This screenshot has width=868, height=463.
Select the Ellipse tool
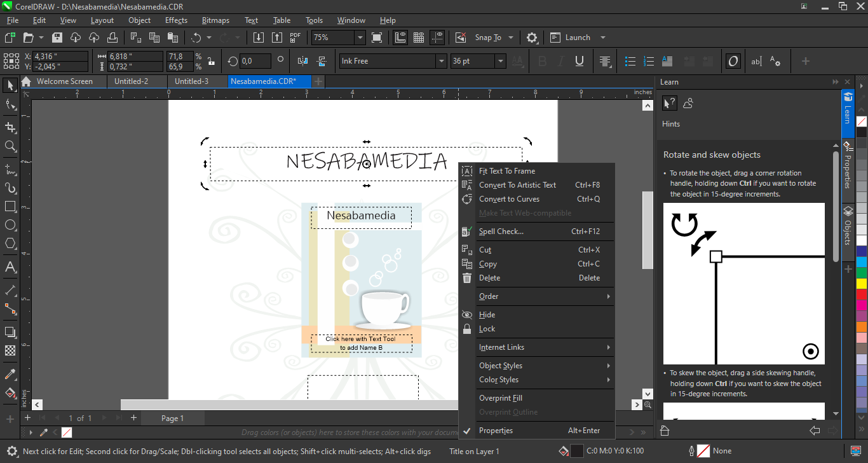(x=10, y=225)
